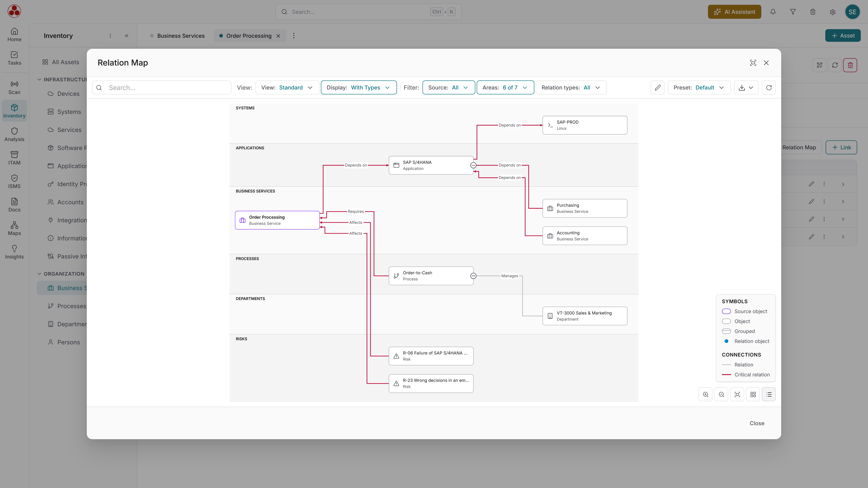The height and width of the screenshot is (488, 868).
Task: Open the Scan section in sidebar
Action: (x=14, y=88)
